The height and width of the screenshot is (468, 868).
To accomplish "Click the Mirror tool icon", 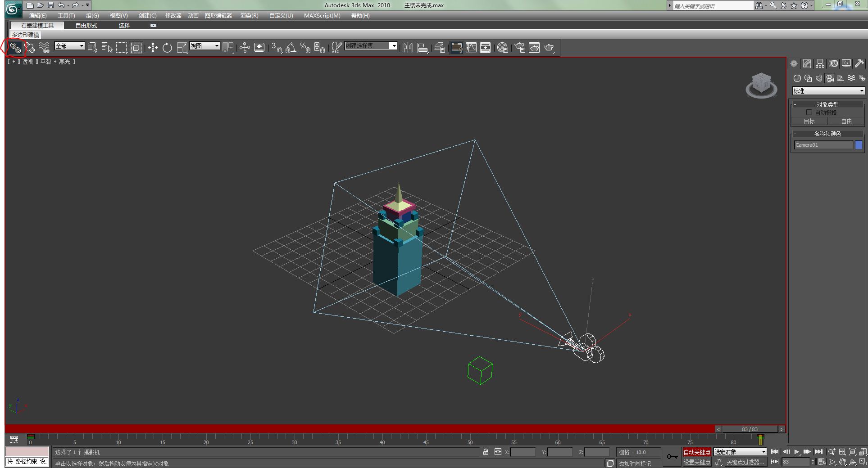I will pos(408,48).
